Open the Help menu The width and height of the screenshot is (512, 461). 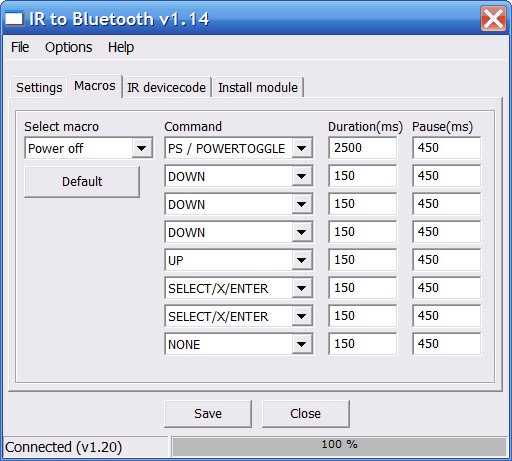pos(121,47)
